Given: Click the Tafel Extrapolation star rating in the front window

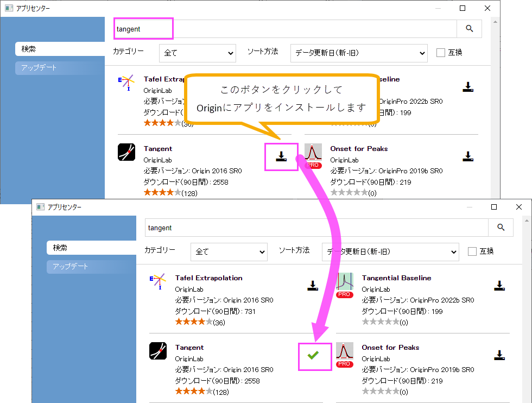Looking at the screenshot, I should coord(194,322).
